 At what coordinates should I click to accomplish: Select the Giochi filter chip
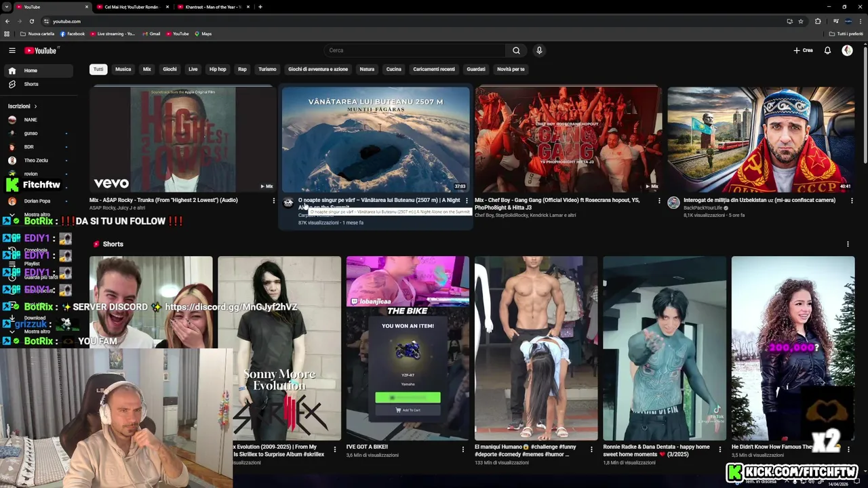pyautogui.click(x=170, y=69)
